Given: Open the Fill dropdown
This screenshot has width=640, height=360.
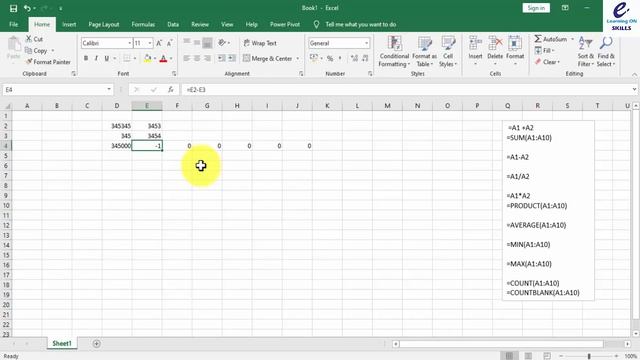Looking at the screenshot, I should coord(544,51).
